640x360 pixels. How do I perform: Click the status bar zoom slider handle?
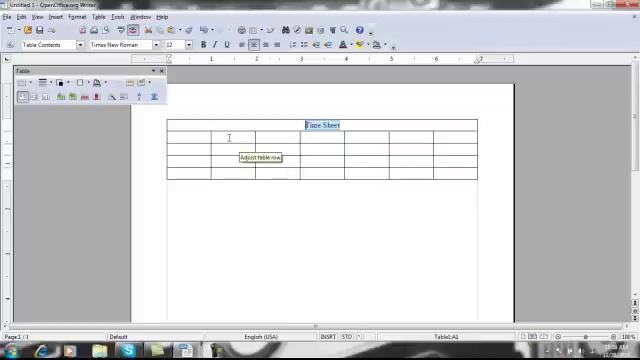click(x=586, y=337)
